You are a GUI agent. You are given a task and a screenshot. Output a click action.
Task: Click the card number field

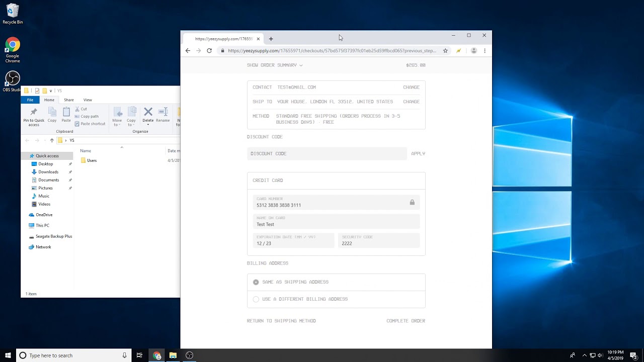pos(336,202)
